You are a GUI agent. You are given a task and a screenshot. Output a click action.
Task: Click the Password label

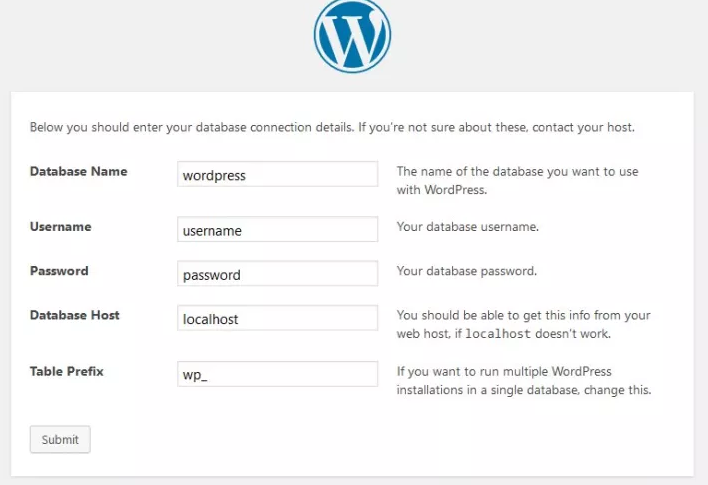[59, 271]
